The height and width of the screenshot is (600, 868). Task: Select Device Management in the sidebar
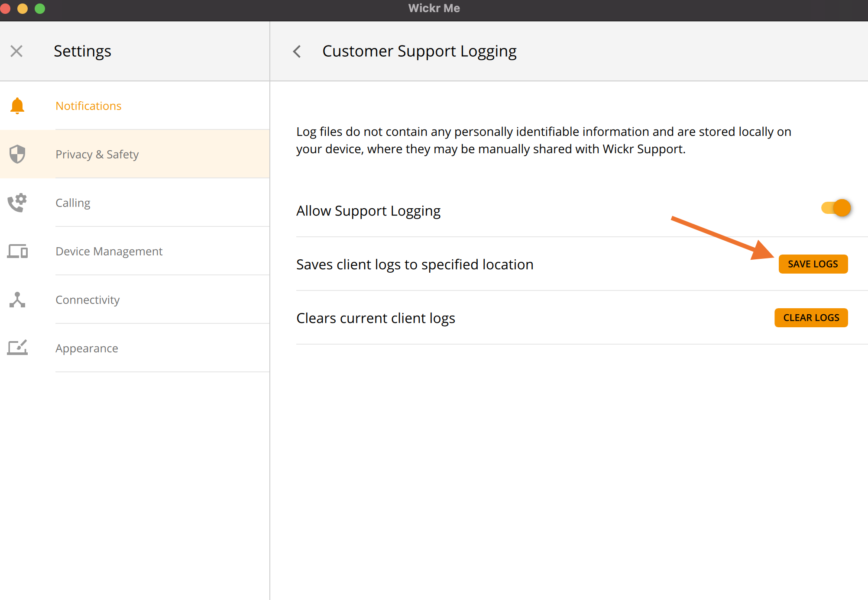point(109,252)
